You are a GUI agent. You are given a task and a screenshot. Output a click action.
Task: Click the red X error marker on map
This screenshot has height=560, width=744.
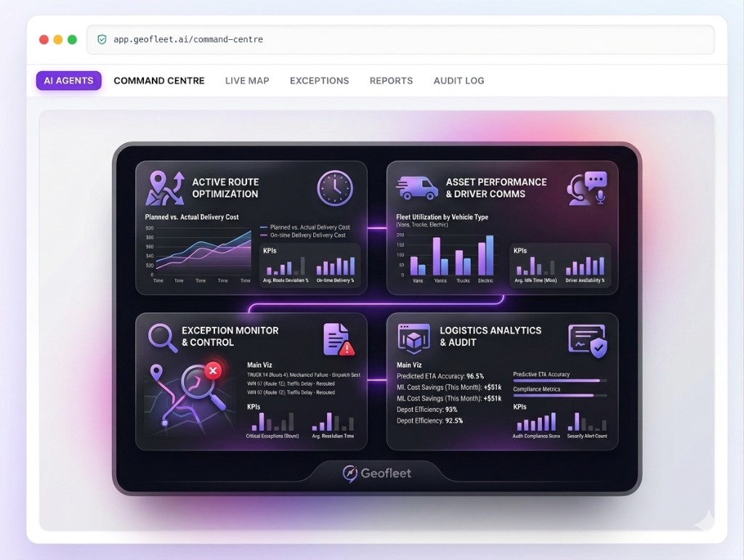(213, 370)
